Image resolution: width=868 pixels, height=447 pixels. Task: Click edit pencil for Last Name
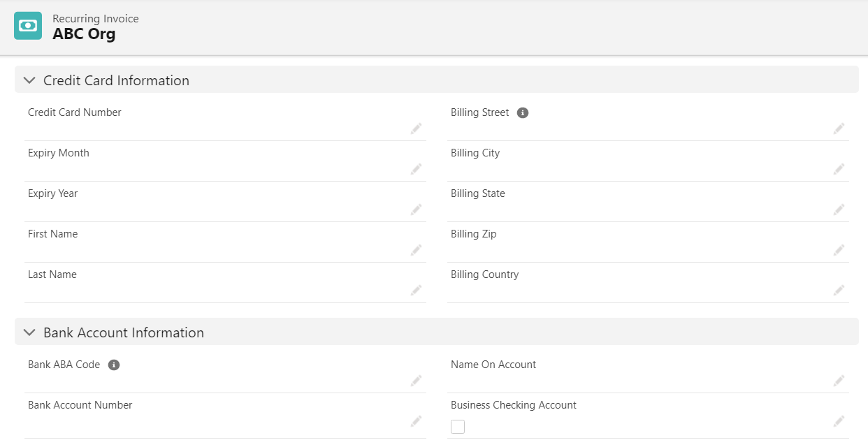tap(416, 291)
